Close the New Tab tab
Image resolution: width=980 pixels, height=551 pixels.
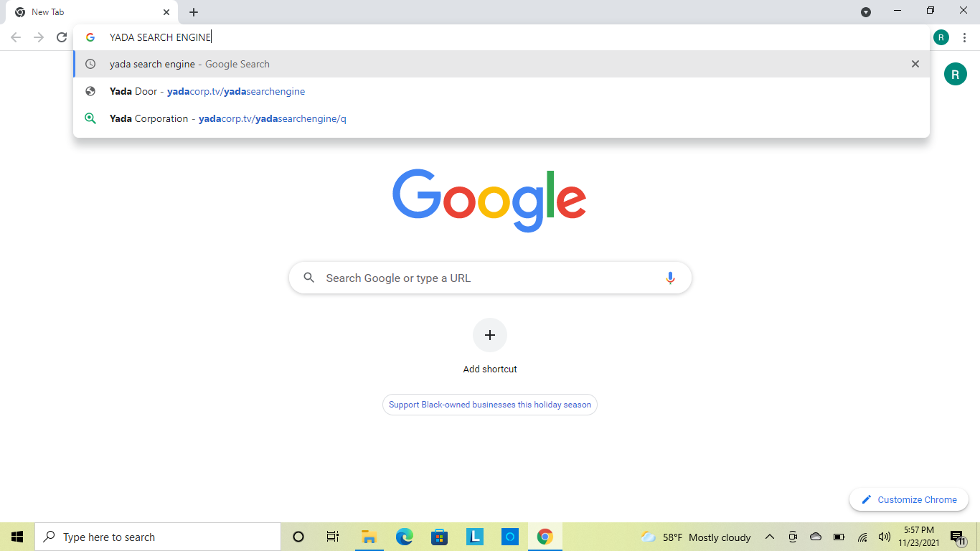[166, 12]
